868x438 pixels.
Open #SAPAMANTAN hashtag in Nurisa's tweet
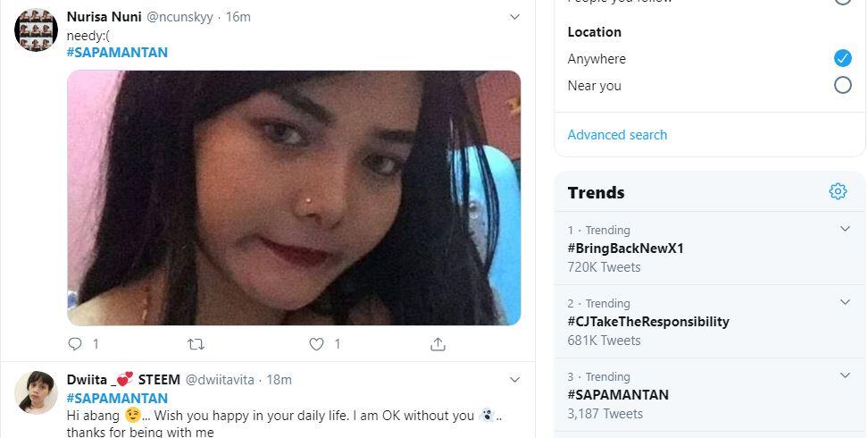(x=117, y=53)
